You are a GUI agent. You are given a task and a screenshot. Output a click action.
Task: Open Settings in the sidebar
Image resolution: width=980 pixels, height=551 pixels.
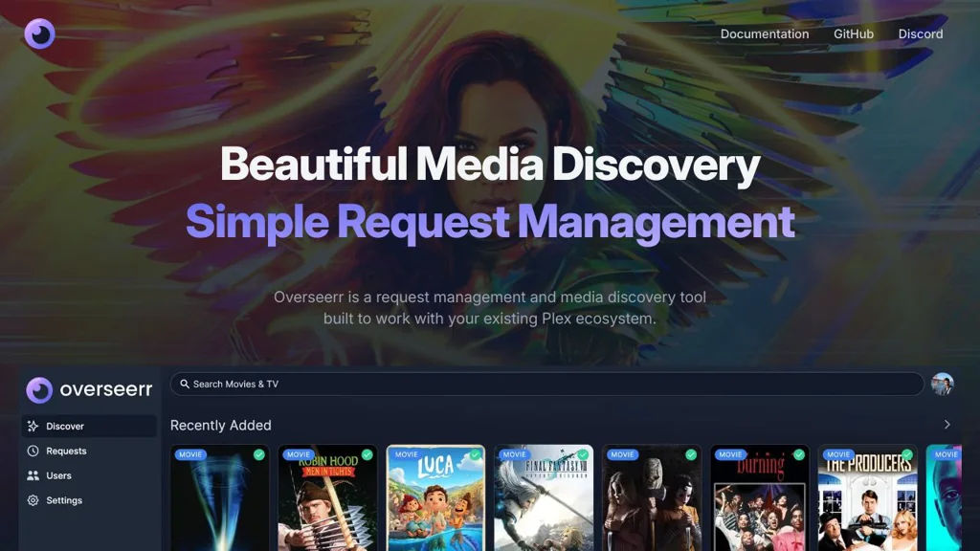click(88, 500)
